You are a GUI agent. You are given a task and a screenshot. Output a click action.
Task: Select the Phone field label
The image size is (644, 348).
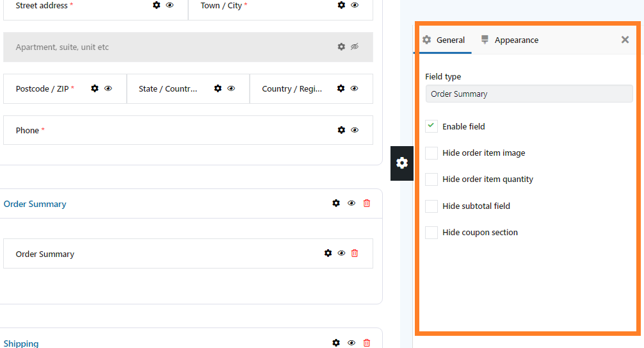coord(27,130)
